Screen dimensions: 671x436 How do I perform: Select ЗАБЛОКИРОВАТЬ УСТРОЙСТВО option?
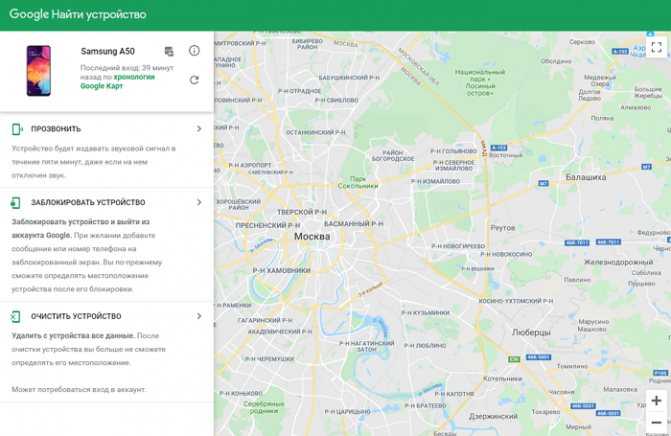point(88,202)
